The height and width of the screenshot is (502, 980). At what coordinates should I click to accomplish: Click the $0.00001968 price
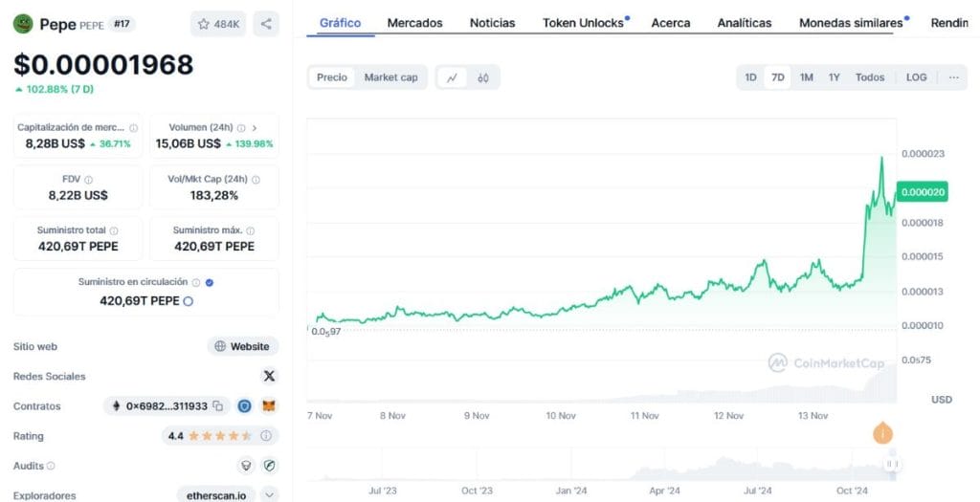point(103,65)
